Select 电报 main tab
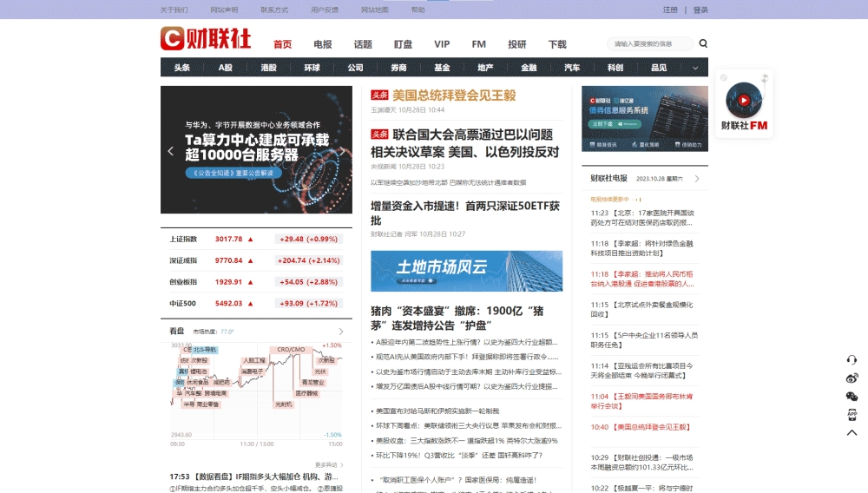Viewport: 868px width, 493px height. (x=323, y=44)
